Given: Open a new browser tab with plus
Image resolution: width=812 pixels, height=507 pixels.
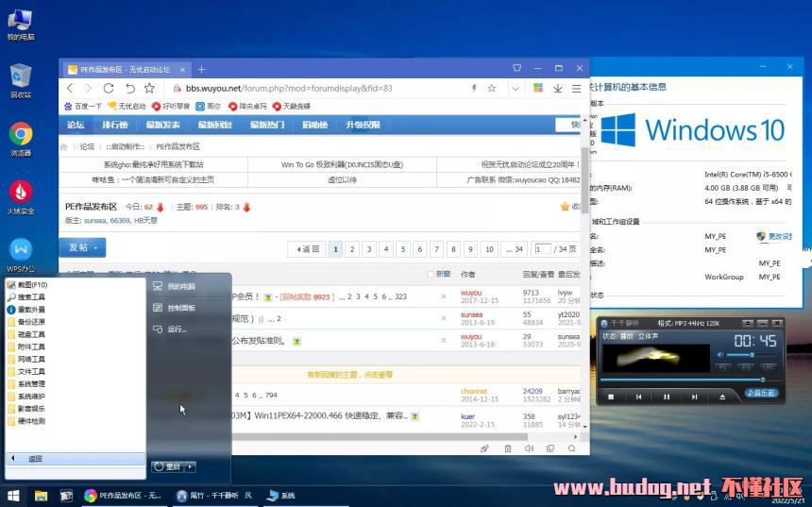Looking at the screenshot, I should click(201, 70).
